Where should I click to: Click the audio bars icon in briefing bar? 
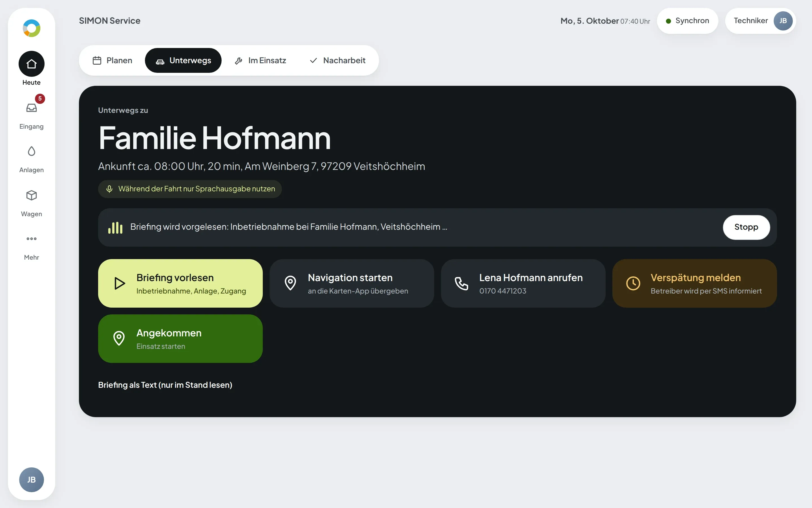[x=115, y=227]
